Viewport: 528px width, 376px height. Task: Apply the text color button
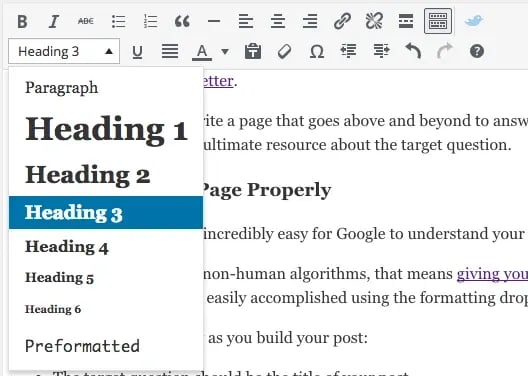pos(202,52)
